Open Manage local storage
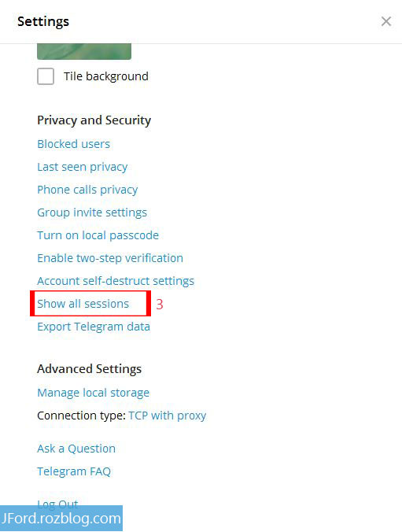The image size is (402, 532). click(94, 393)
